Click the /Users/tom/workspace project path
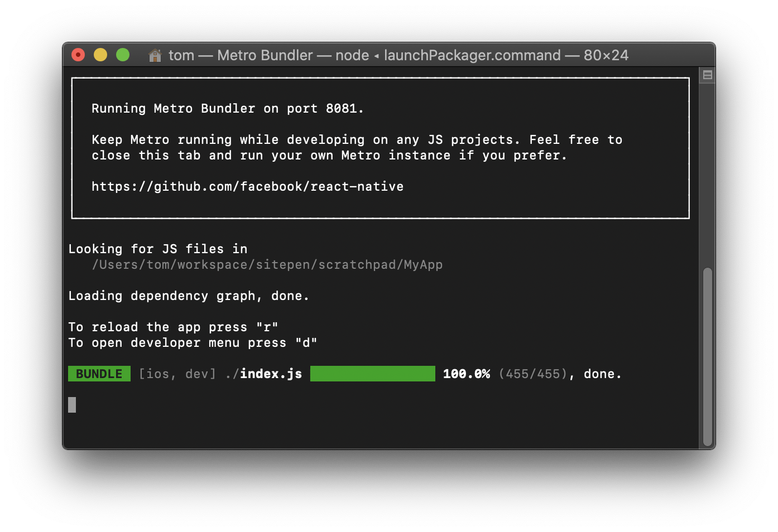Image resolution: width=778 pixels, height=532 pixels. pyautogui.click(x=267, y=264)
